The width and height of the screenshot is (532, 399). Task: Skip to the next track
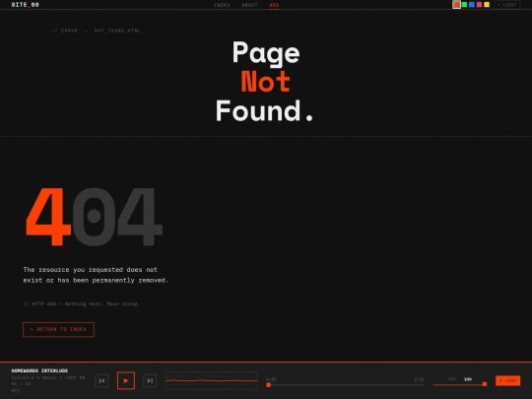click(x=150, y=380)
